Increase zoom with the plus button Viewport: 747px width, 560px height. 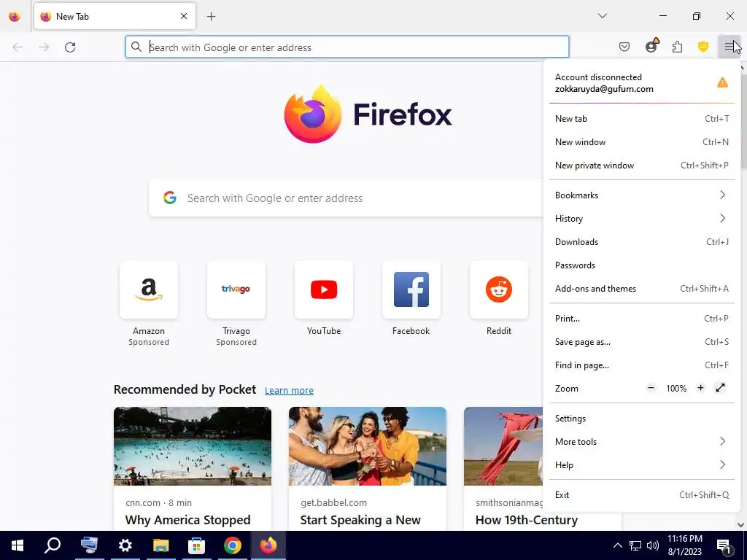[700, 388]
